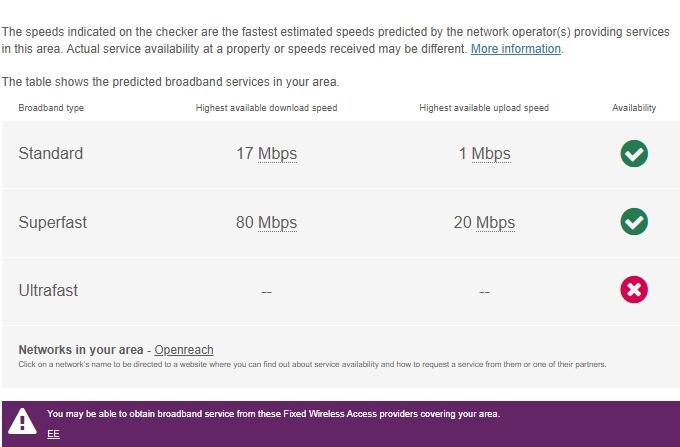Select the Superfast broadband type label
This screenshot has width=680, height=447.
(52, 222)
